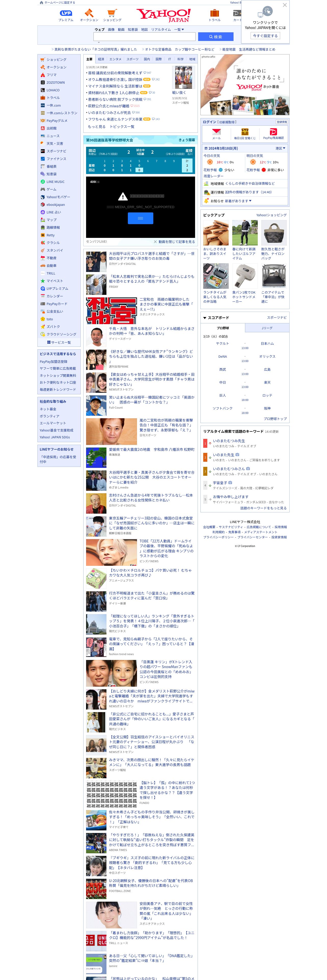
Task: Open the Yahoo! JAPAN logo
Action: click(x=164, y=15)
